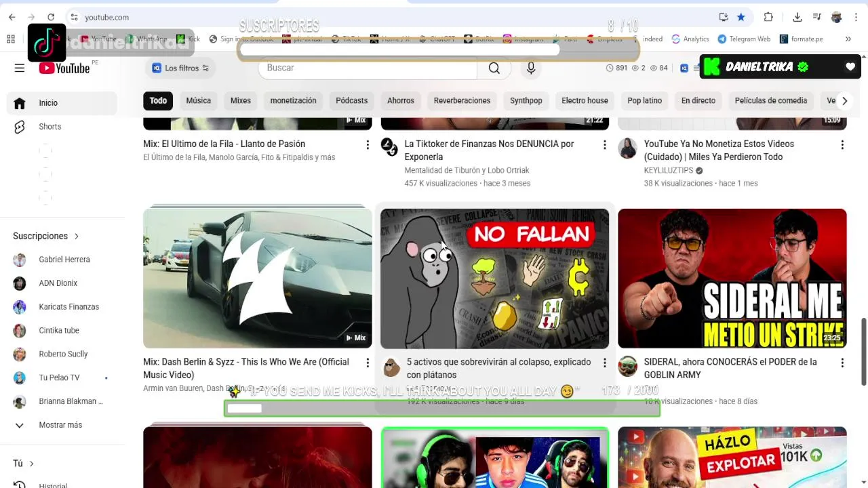
Task: Select the Mixes filter chip
Action: click(x=241, y=100)
